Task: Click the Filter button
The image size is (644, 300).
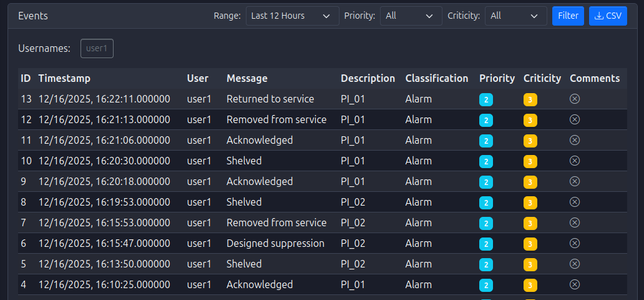Action: coord(568,16)
